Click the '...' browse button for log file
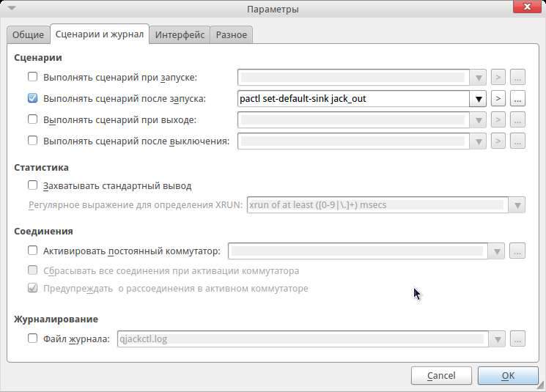 pyautogui.click(x=518, y=339)
